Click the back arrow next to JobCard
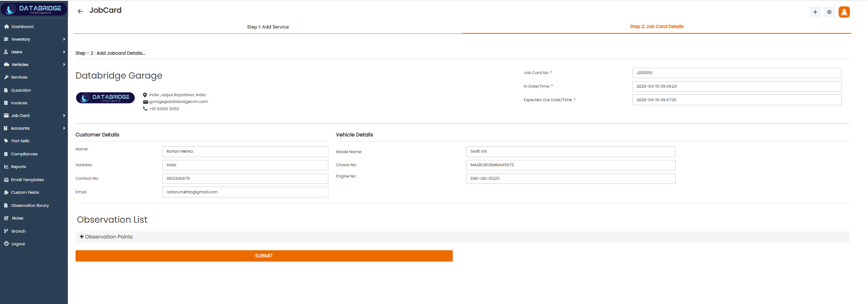 pos(80,11)
